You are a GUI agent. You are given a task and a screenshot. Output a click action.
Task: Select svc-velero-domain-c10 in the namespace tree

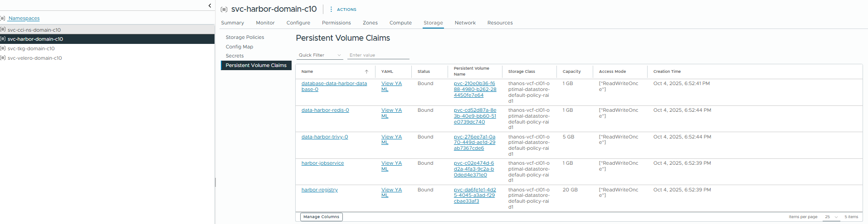tap(35, 58)
